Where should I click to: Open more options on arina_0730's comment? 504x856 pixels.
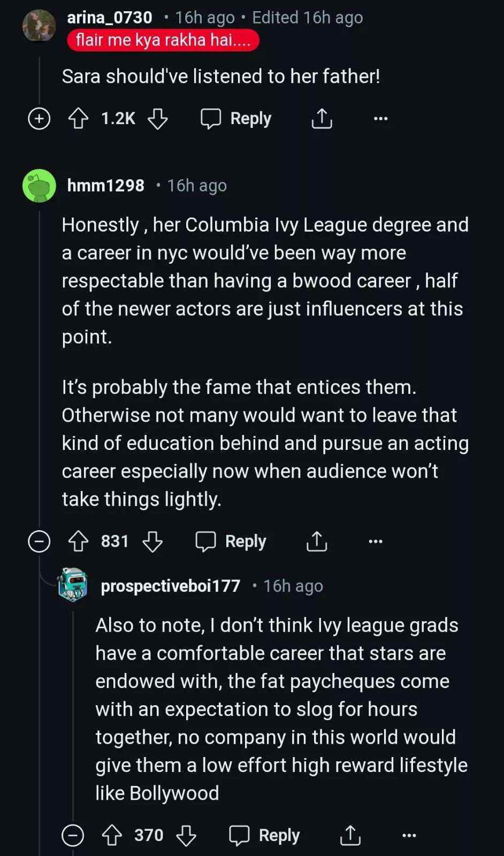(380, 118)
